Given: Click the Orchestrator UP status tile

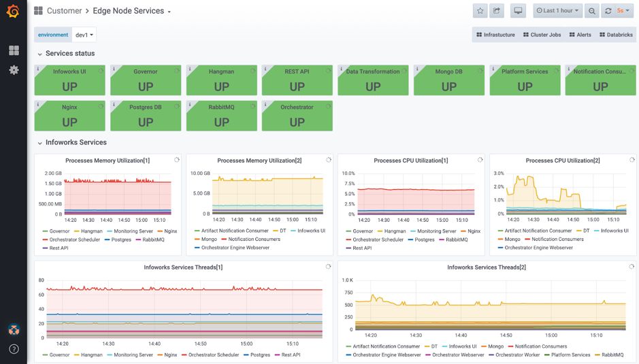Looking at the screenshot, I should tap(297, 116).
